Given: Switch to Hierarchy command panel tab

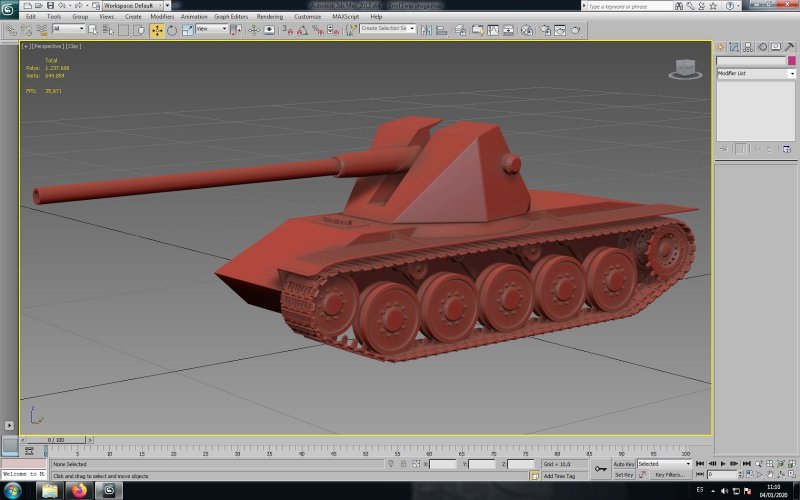Looking at the screenshot, I should tap(748, 47).
